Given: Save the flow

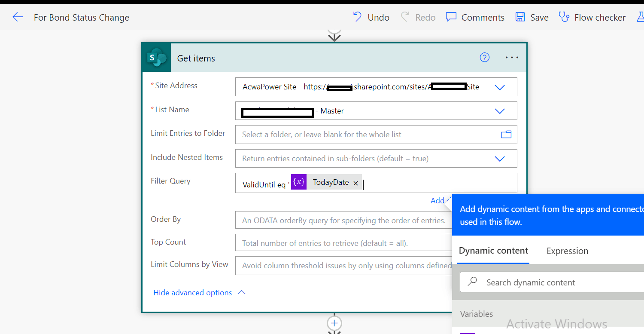Looking at the screenshot, I should pos(532,17).
